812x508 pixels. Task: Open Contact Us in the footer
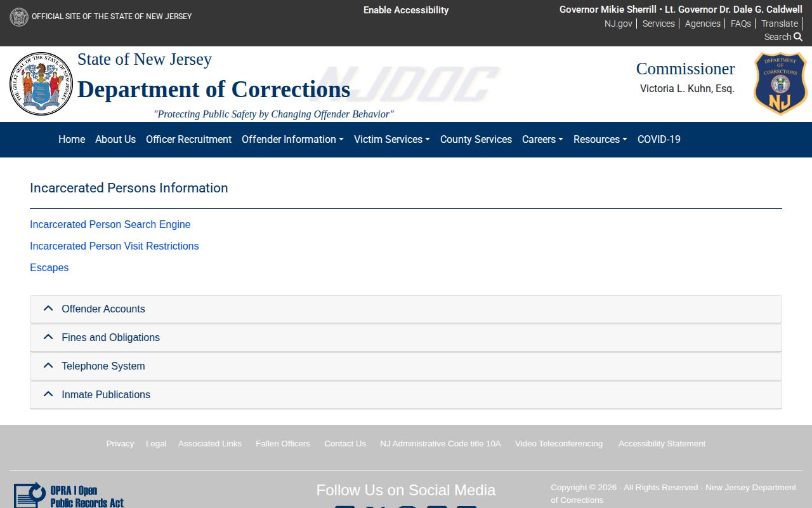pyautogui.click(x=345, y=444)
